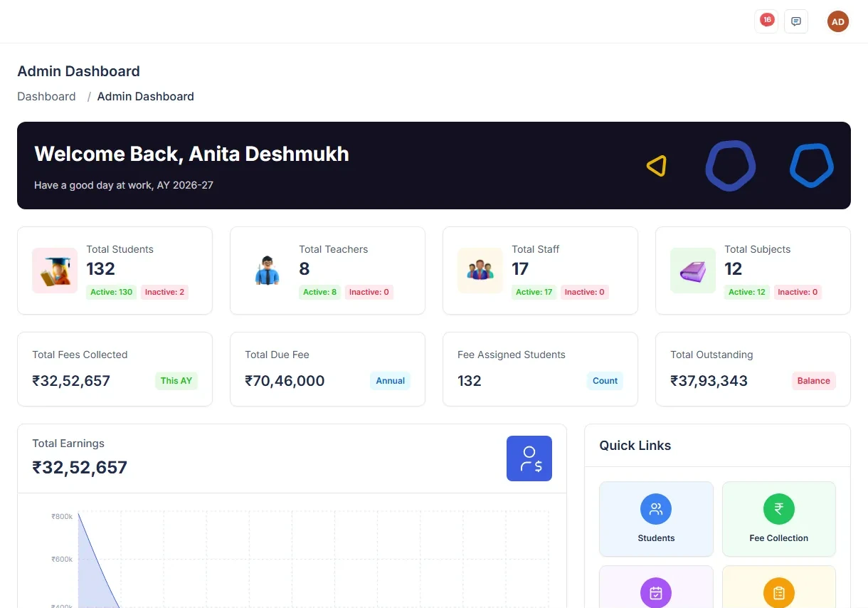The width and height of the screenshot is (868, 608).
Task: Click the Total Due Fee amount ₹70,46,000
Action: point(285,381)
